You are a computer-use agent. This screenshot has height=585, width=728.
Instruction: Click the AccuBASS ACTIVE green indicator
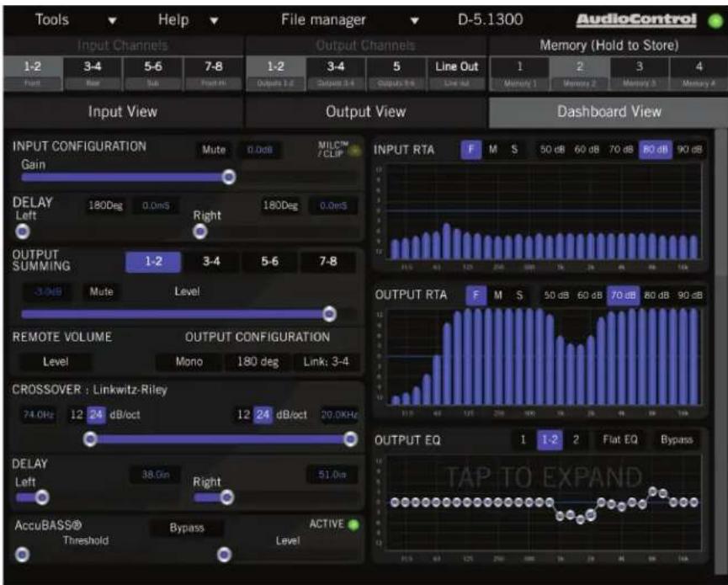[353, 525]
